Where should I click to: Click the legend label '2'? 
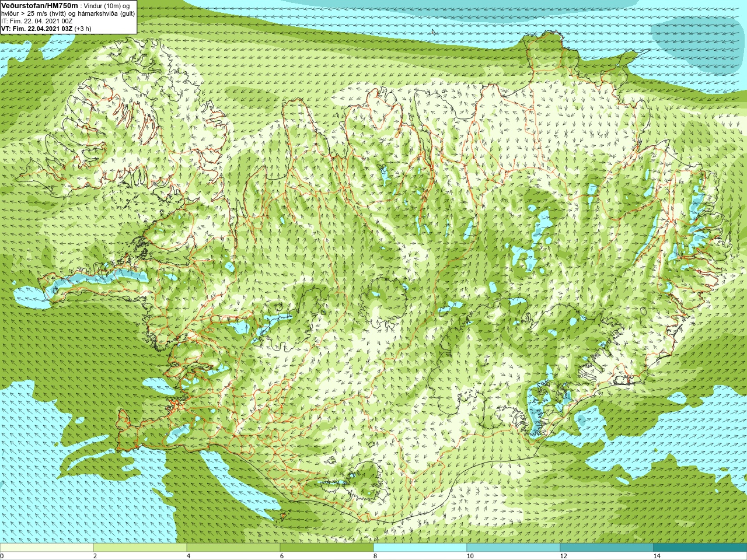click(x=95, y=556)
